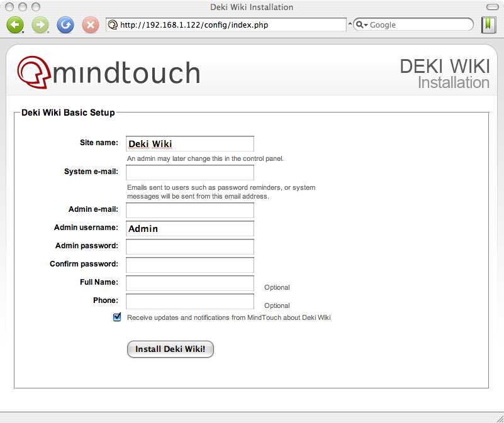This screenshot has width=504, height=423.
Task: Click the site icon in the address bar
Action: 113,25
